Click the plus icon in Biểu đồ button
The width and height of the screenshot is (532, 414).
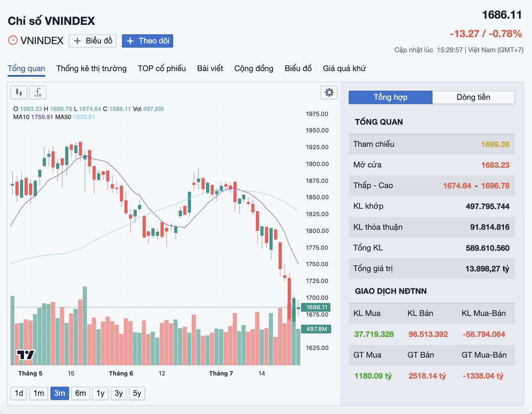pyautogui.click(x=77, y=41)
